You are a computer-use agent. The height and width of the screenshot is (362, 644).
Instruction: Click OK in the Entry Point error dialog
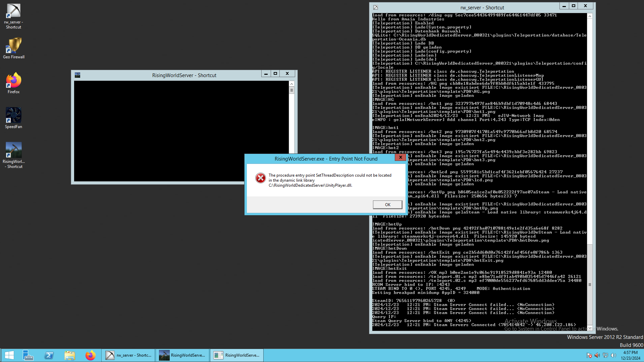(x=387, y=204)
